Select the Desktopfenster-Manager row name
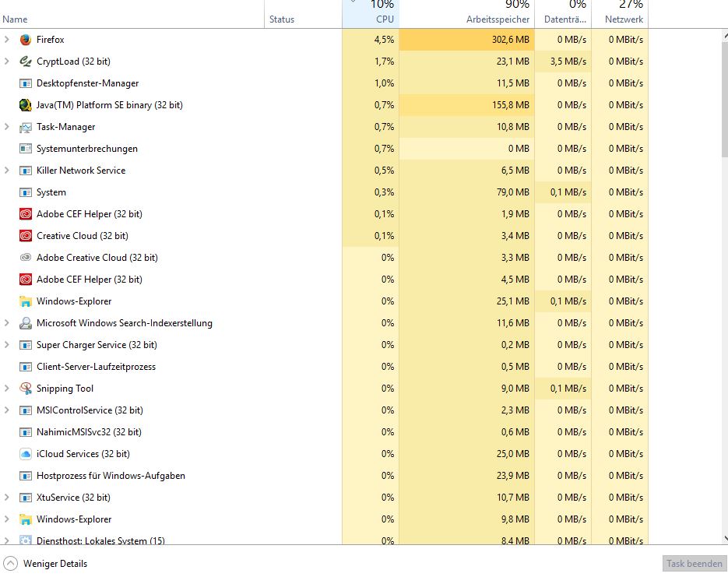The image size is (728, 577). tap(88, 83)
